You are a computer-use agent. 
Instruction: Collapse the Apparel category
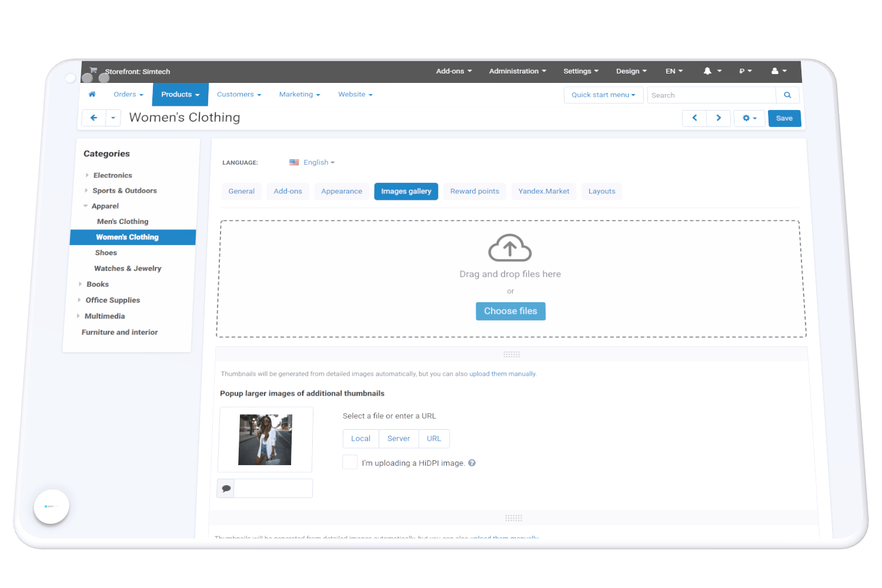coord(86,206)
